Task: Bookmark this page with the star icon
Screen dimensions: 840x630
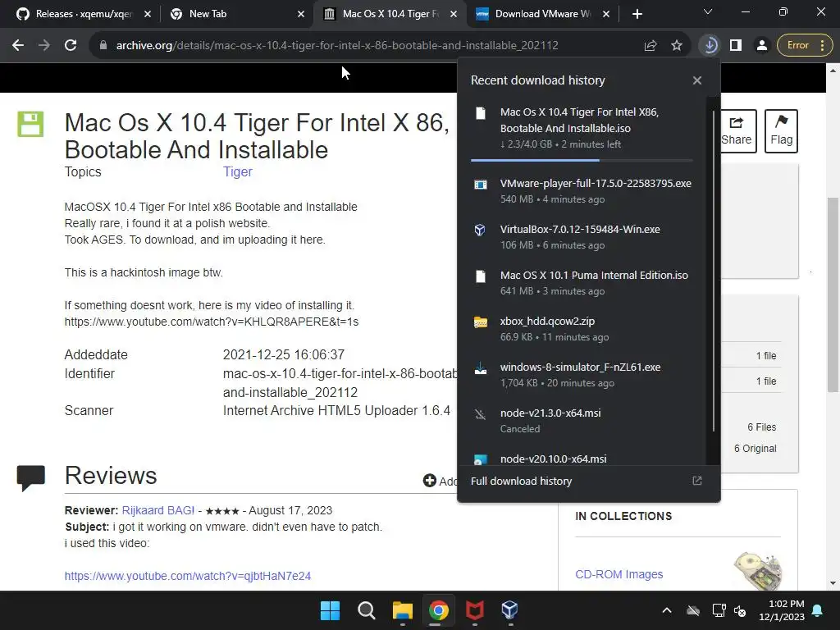Action: (x=677, y=46)
